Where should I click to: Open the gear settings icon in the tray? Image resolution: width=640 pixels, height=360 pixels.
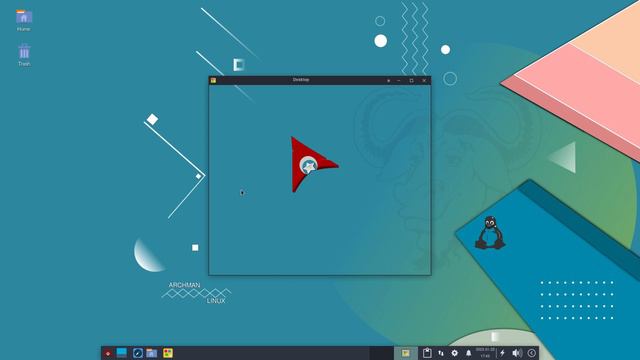[x=454, y=353]
